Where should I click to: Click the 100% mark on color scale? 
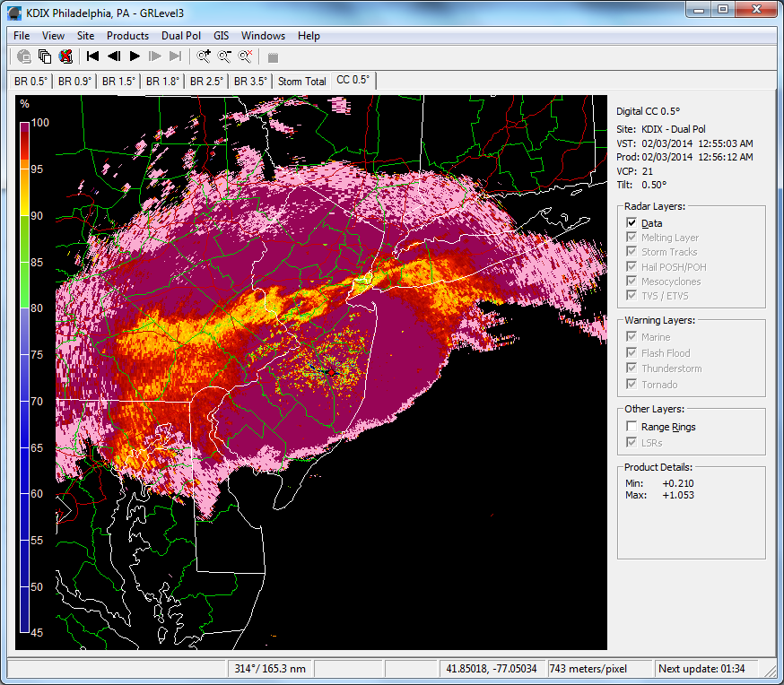point(40,123)
